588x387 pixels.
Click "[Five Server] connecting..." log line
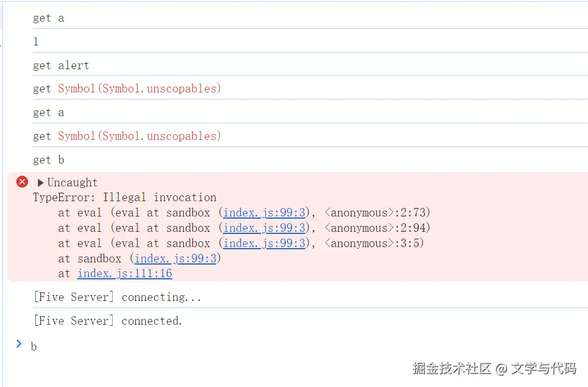[117, 297]
